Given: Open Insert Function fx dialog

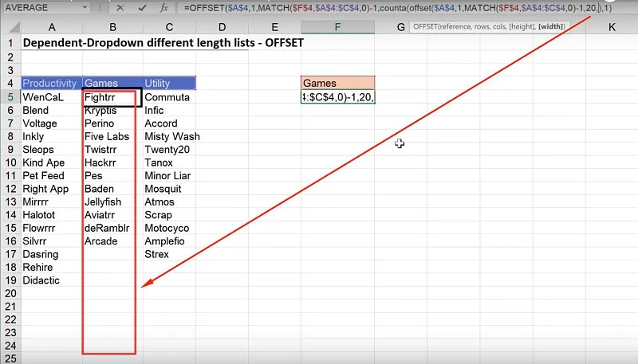Looking at the screenshot, I should tap(163, 7).
